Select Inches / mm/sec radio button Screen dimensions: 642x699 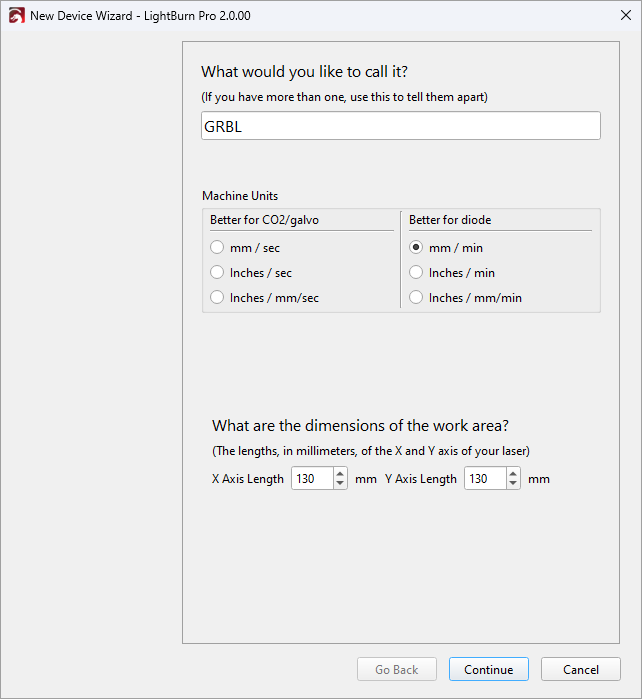[217, 298]
